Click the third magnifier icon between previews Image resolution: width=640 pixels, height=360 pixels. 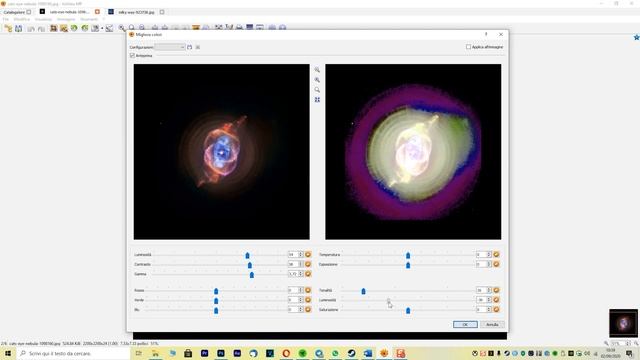tap(317, 90)
